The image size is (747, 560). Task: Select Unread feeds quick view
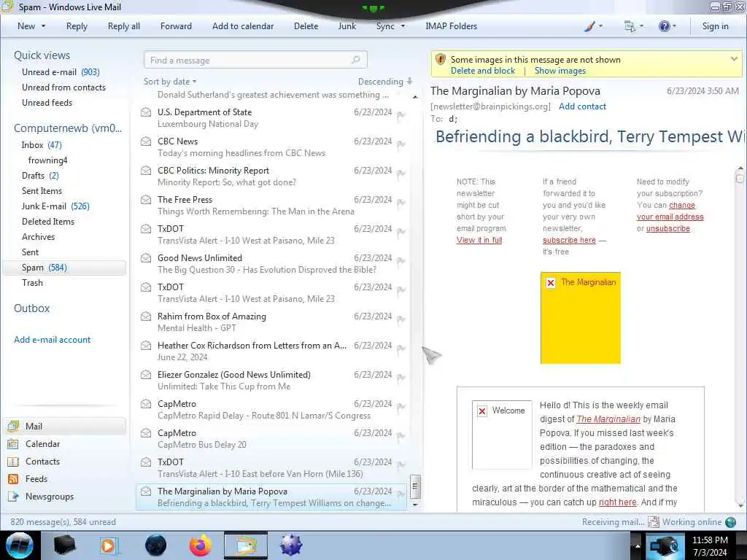tap(47, 102)
